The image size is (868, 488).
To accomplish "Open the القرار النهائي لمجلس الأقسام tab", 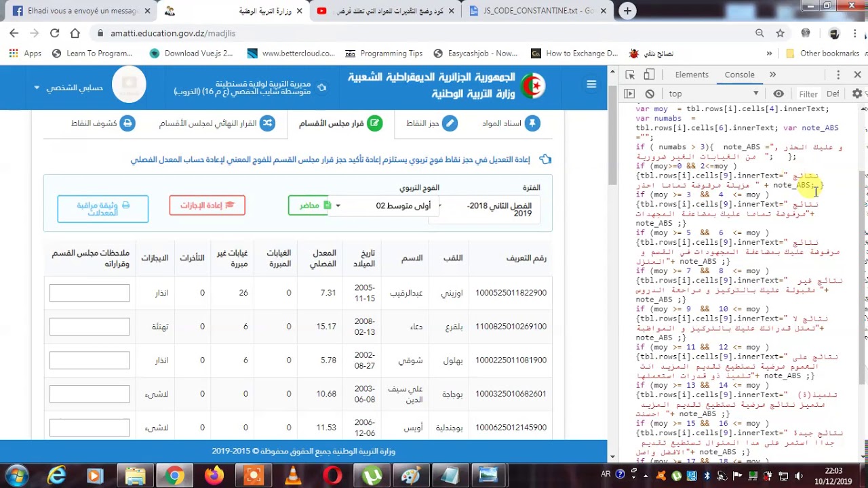I will pyautogui.click(x=216, y=123).
